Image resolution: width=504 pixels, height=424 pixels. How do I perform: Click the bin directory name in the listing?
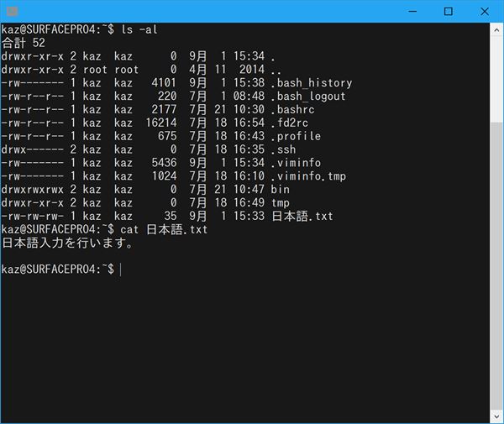(x=280, y=190)
